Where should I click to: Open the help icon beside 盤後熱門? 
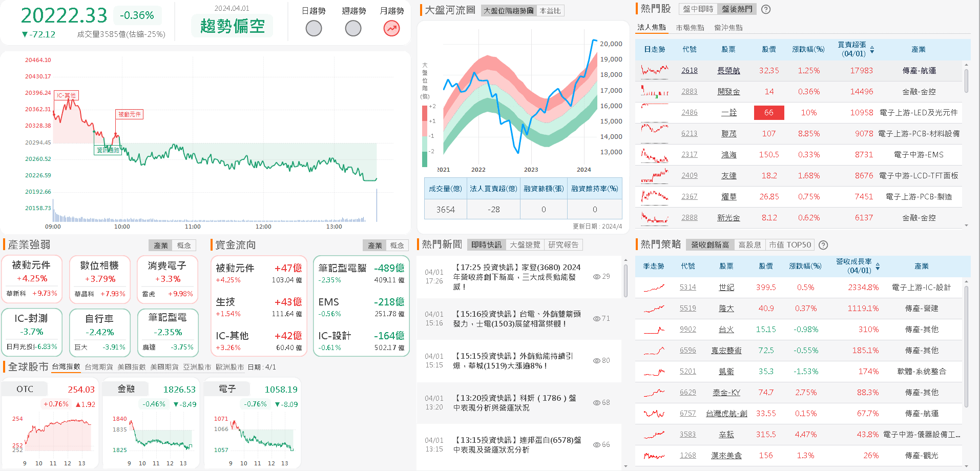766,9
